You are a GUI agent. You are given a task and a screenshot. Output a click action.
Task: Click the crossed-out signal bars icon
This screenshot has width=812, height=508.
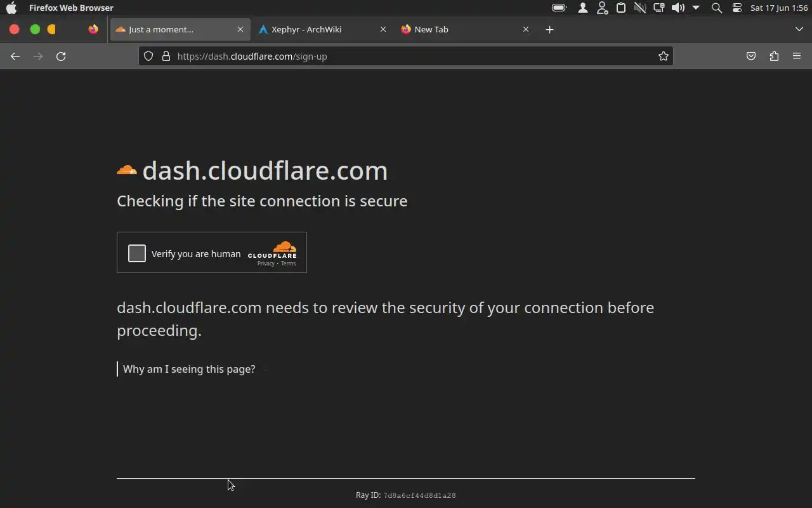point(639,8)
